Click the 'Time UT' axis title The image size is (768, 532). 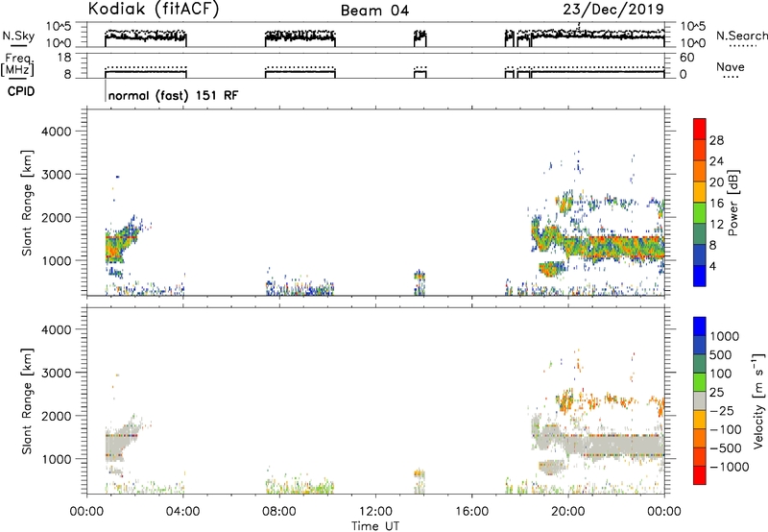click(375, 526)
